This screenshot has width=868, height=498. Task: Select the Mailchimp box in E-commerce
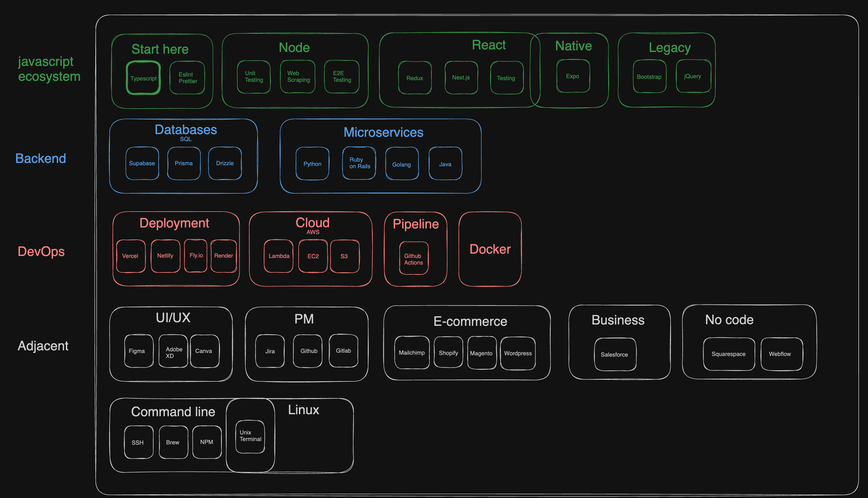(x=412, y=353)
